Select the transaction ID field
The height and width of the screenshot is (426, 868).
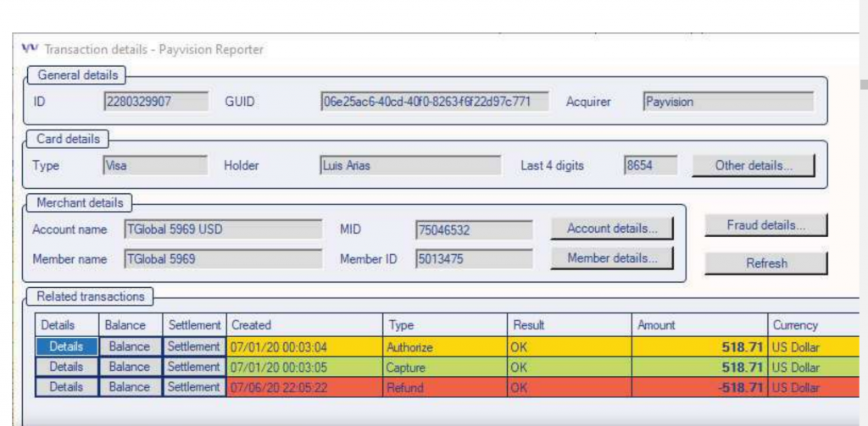click(155, 102)
